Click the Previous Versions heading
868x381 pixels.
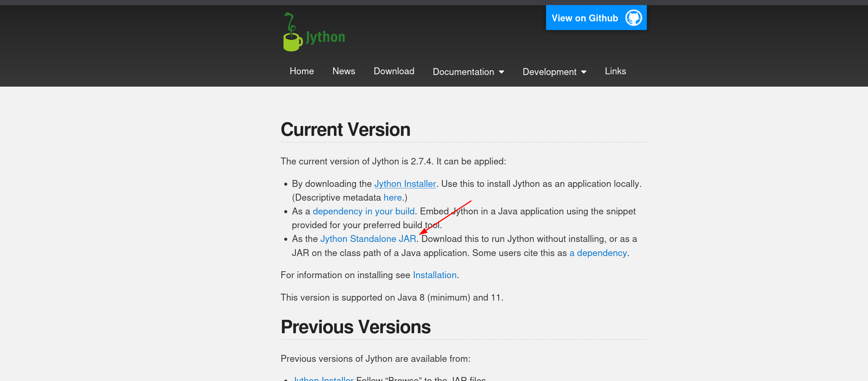click(x=356, y=327)
